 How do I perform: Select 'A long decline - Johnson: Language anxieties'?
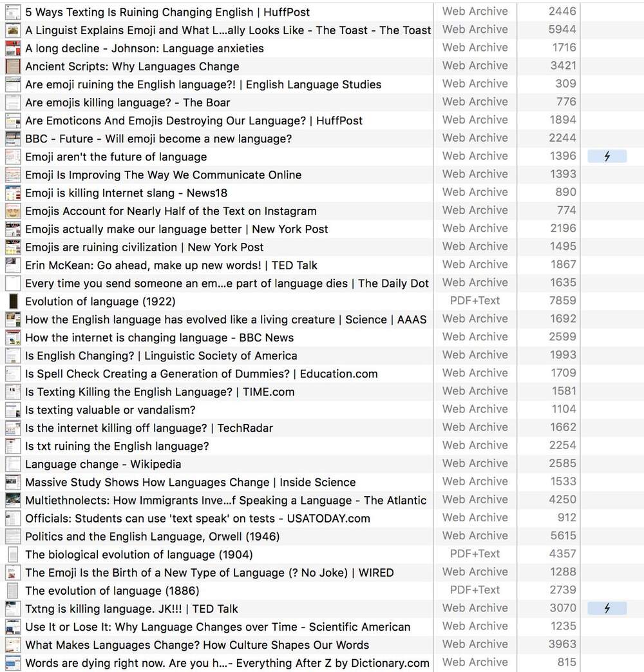click(144, 48)
